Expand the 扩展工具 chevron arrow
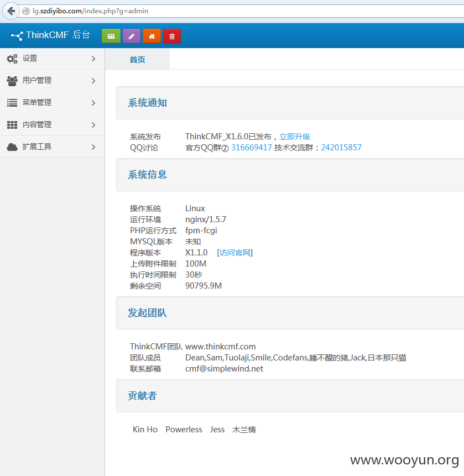This screenshot has width=464, height=476. coord(93,147)
